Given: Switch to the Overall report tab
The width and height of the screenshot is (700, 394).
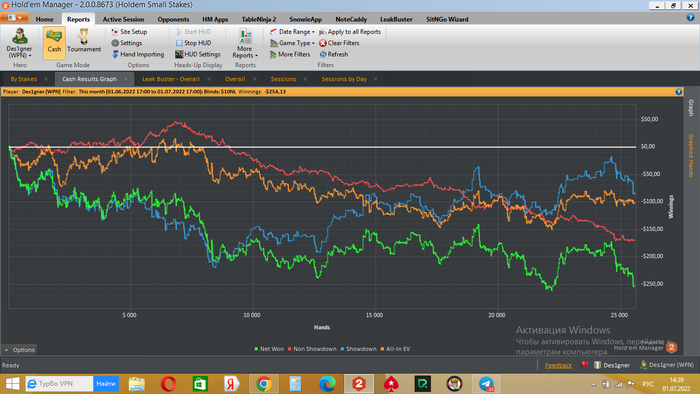Looking at the screenshot, I should point(235,79).
